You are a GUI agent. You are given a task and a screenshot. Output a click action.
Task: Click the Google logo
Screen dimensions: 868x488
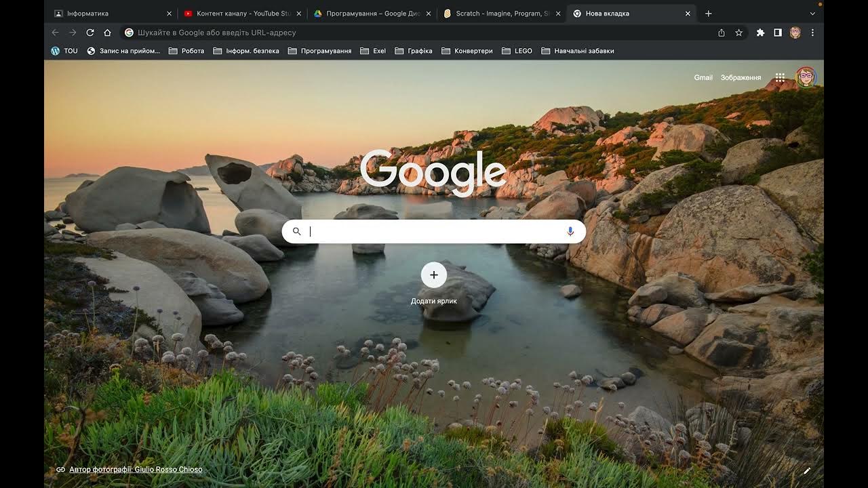coord(433,173)
